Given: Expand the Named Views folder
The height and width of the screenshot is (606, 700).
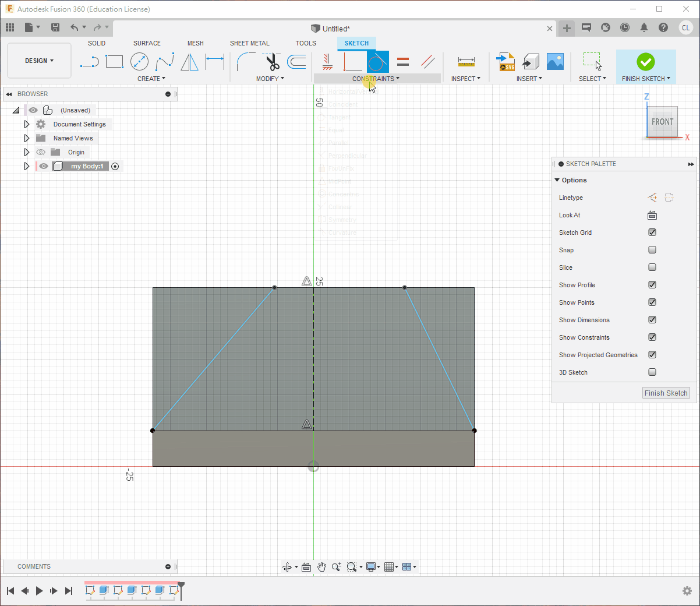Looking at the screenshot, I should [26, 138].
